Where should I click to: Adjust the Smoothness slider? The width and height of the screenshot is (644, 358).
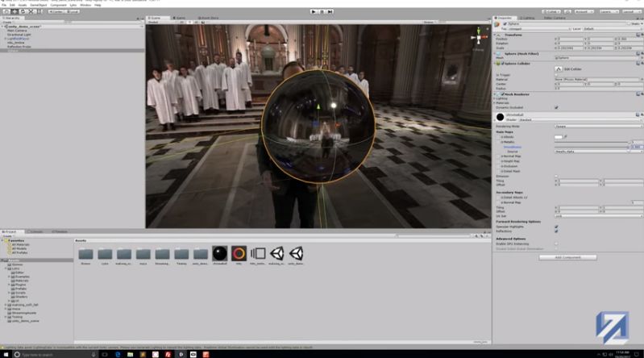(x=592, y=147)
